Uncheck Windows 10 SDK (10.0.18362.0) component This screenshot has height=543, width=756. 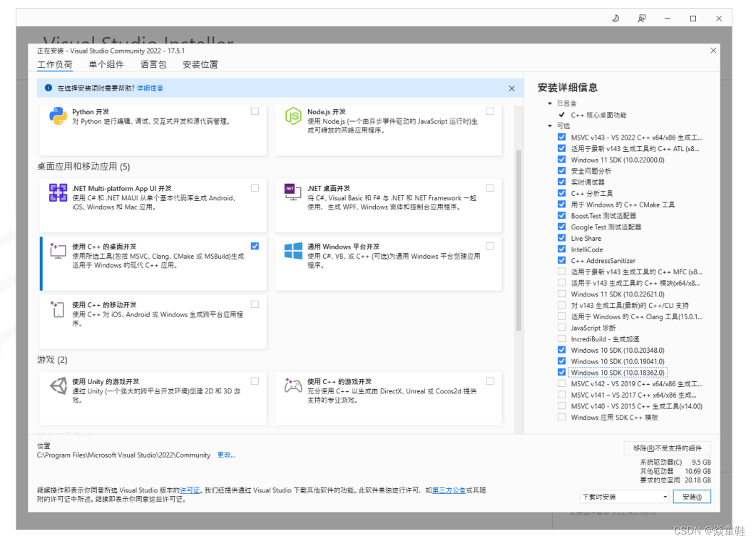tap(562, 372)
